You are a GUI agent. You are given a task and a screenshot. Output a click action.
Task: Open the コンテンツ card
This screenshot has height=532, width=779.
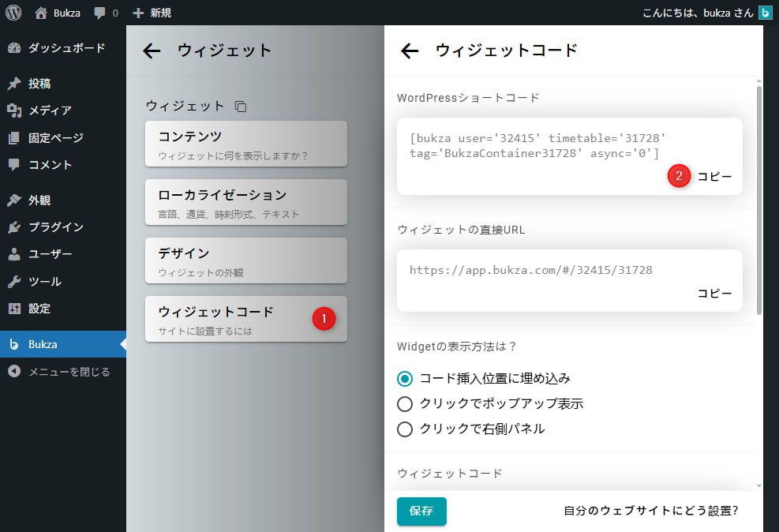point(246,144)
